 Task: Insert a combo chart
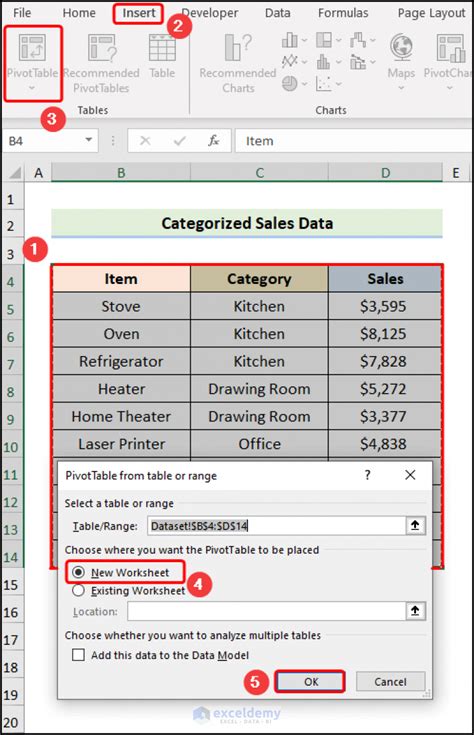[x=358, y=61]
